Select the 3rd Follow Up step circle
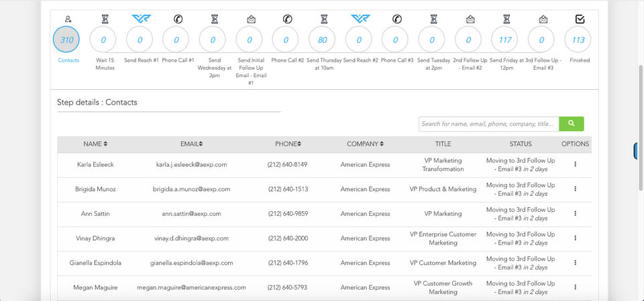 coord(541,40)
